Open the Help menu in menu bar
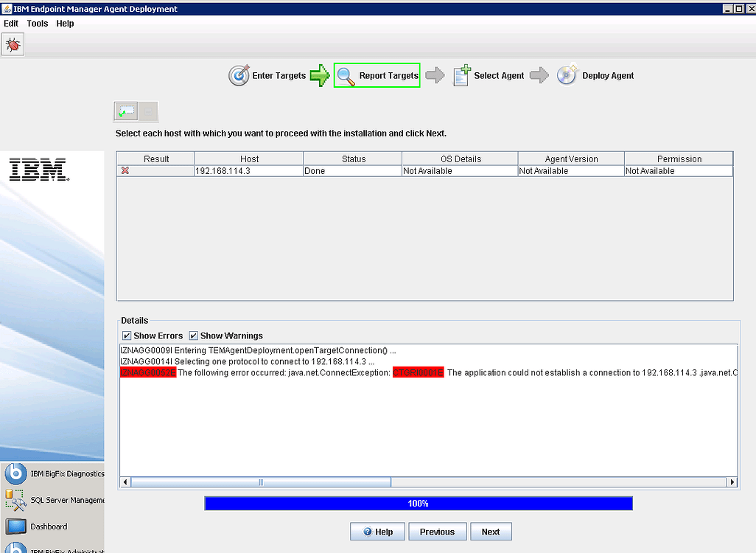This screenshot has width=756, height=553. point(65,24)
